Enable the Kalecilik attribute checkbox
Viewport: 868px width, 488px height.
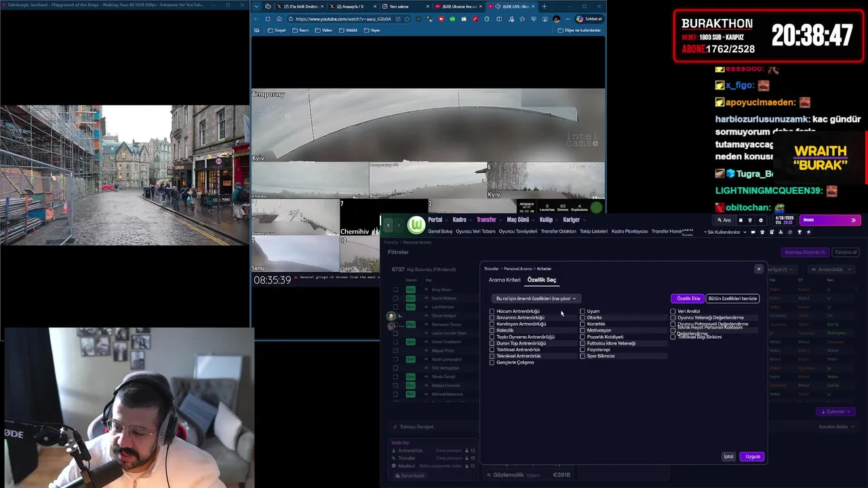point(492,330)
